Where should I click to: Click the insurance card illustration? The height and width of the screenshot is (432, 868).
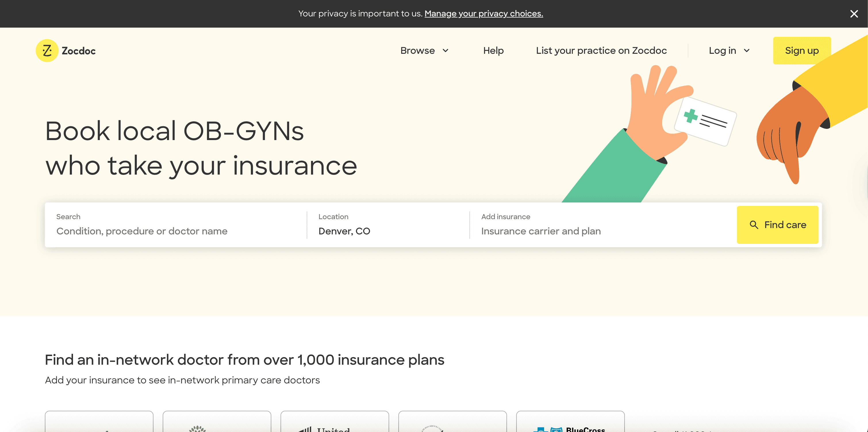pos(705,121)
